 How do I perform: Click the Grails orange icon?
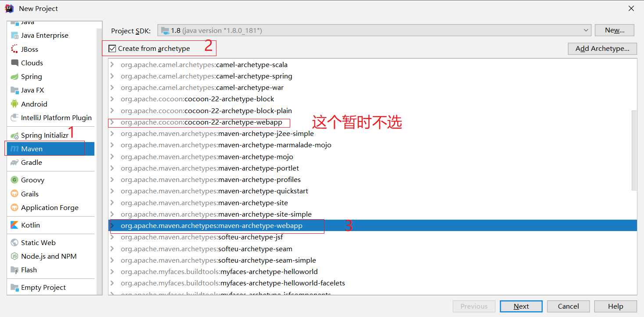pyautogui.click(x=14, y=194)
